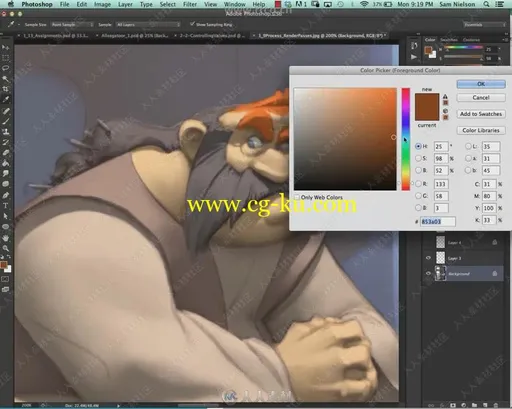This screenshot has width=512, height=409.
Task: Click the not web safe cube icon
Action: coord(445,111)
